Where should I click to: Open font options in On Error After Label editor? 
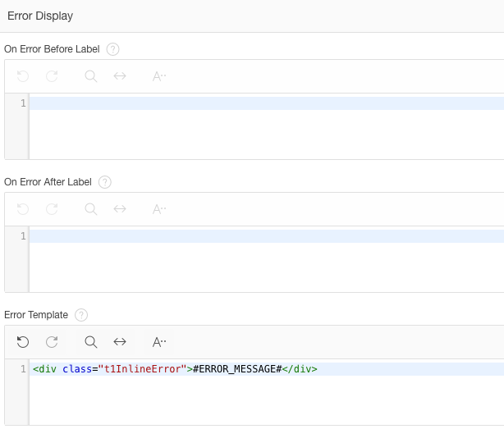159,209
